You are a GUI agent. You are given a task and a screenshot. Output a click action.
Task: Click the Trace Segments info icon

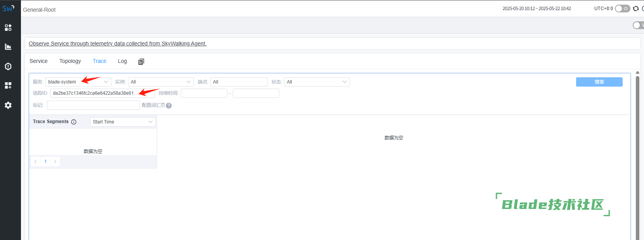(74, 122)
